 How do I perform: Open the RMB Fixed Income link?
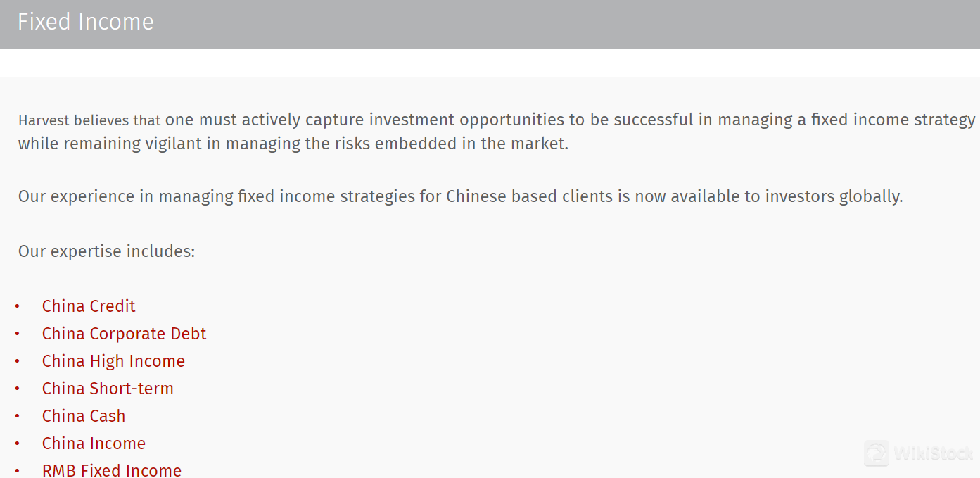112,470
